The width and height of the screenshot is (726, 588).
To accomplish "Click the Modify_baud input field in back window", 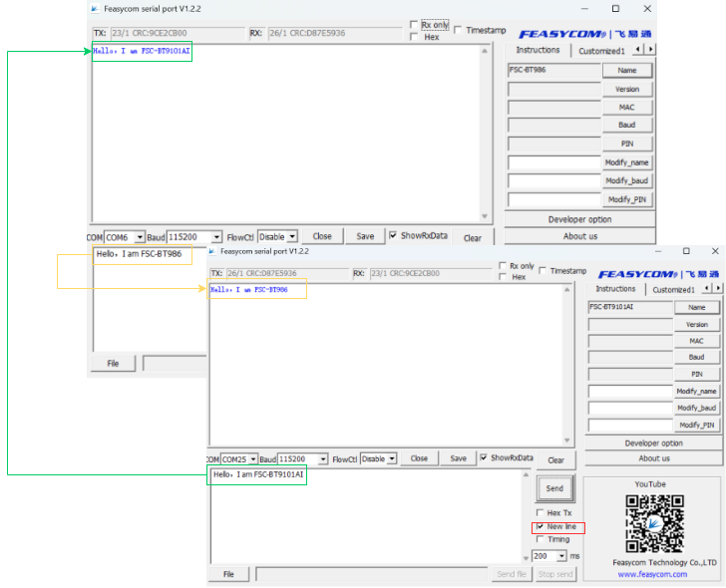I will pyautogui.click(x=554, y=181).
